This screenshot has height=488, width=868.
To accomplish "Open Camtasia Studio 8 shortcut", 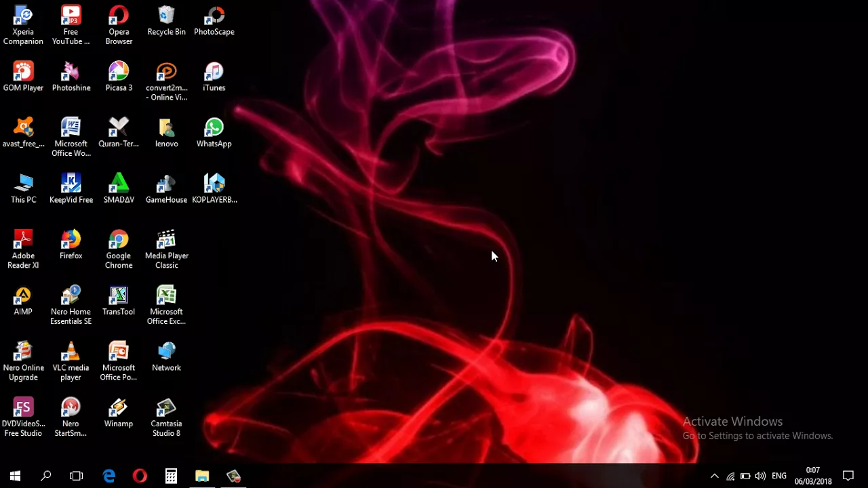I will pyautogui.click(x=166, y=418).
